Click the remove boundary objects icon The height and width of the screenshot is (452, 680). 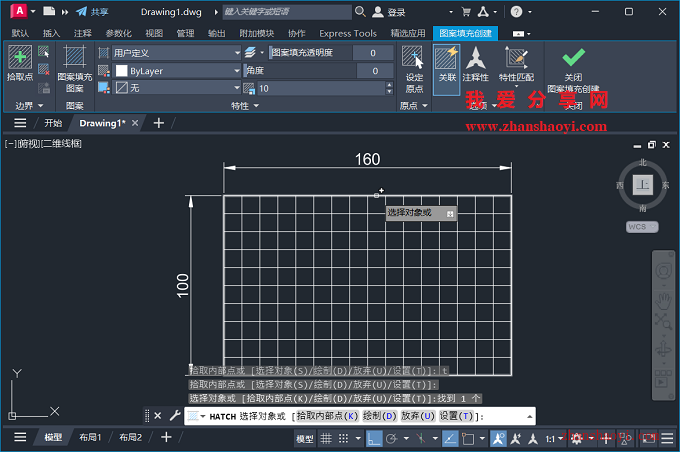pyautogui.click(x=43, y=69)
